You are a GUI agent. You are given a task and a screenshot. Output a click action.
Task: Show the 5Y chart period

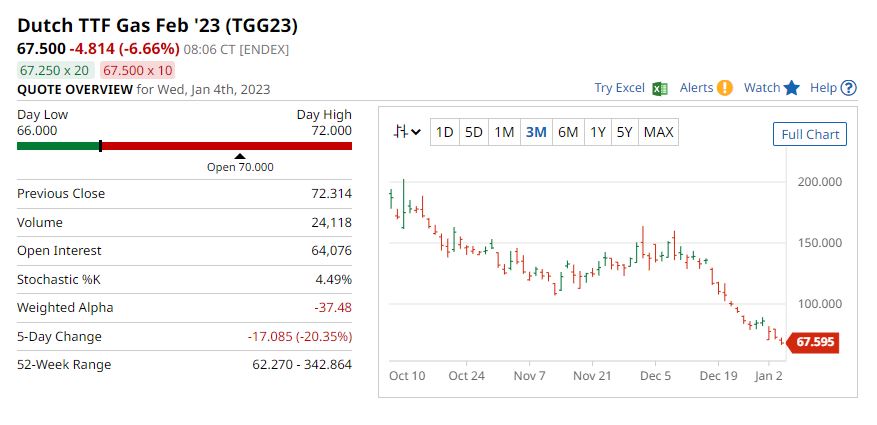[x=624, y=133]
